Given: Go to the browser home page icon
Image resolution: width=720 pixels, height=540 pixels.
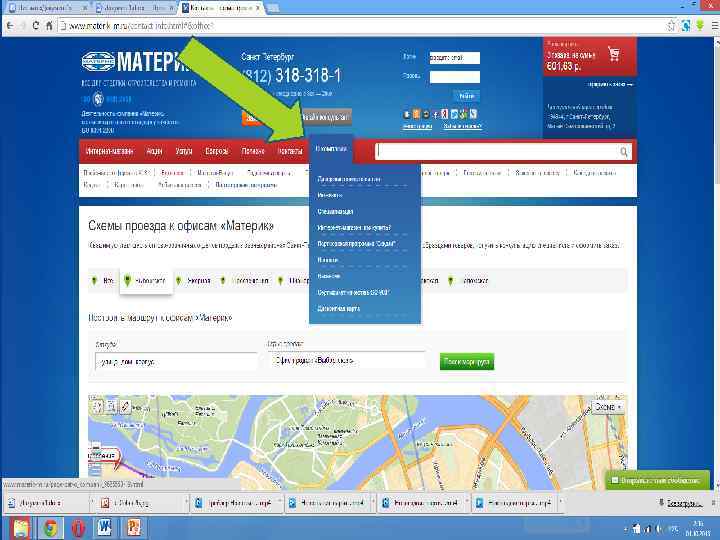Looking at the screenshot, I should pos(49,26).
